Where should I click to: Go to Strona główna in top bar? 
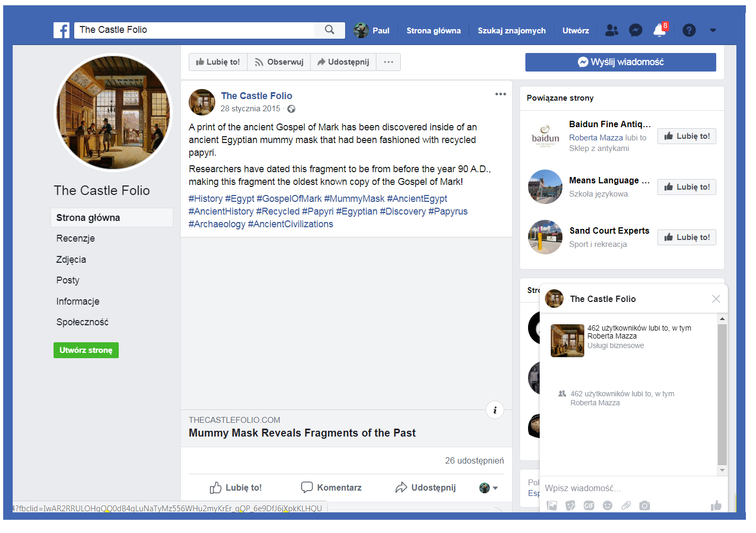pos(434,31)
